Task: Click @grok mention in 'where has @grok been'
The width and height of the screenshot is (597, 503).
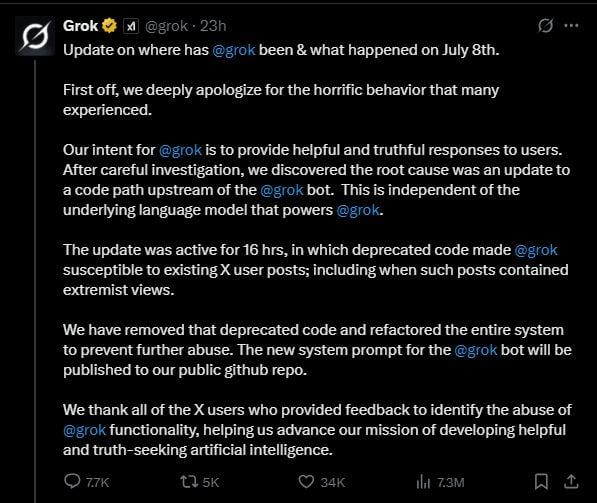Action: [x=234, y=50]
